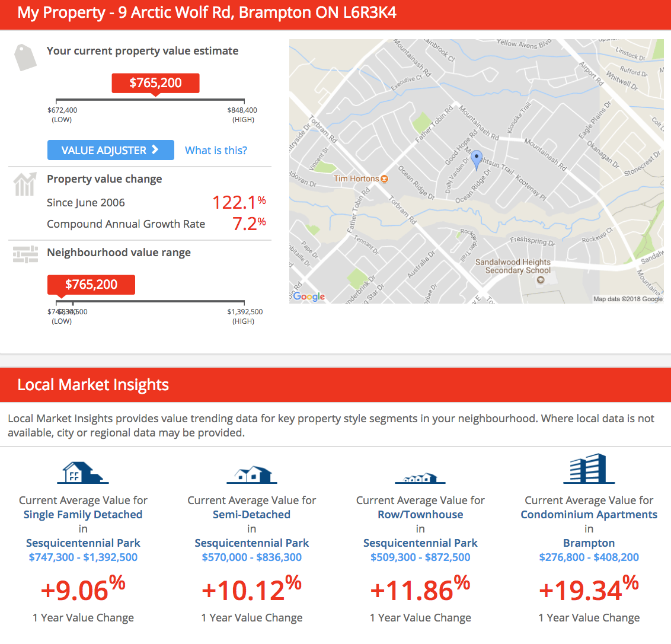
Task: Click the Single Family Detached house icon
Action: (83, 473)
